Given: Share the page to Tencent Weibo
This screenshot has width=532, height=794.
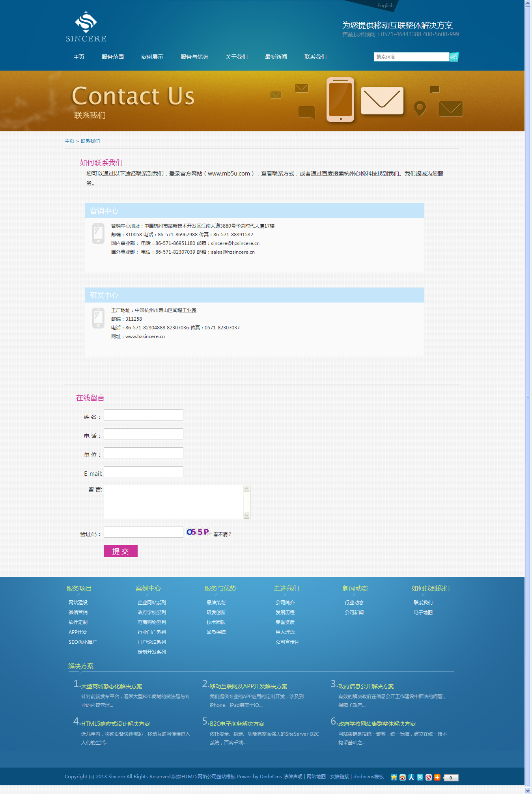Looking at the screenshot, I should click(x=420, y=777).
